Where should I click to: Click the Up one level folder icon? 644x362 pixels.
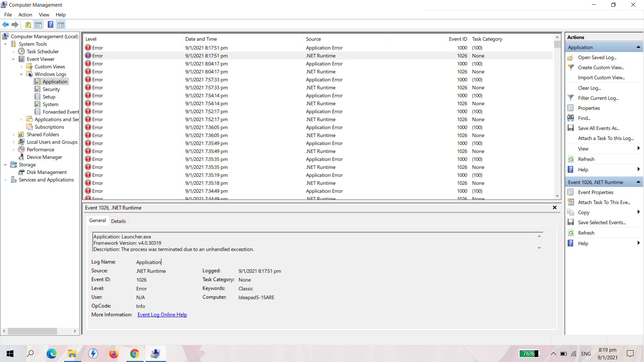point(28,24)
